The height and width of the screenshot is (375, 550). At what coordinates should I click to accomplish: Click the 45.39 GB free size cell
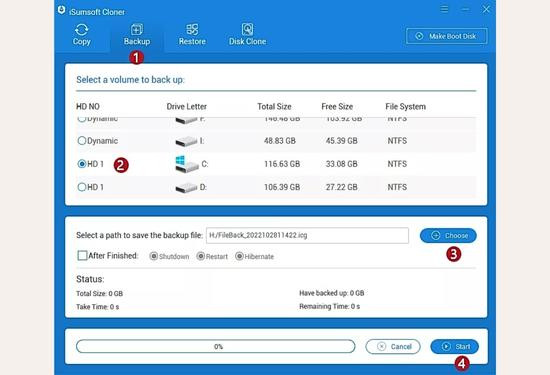342,141
